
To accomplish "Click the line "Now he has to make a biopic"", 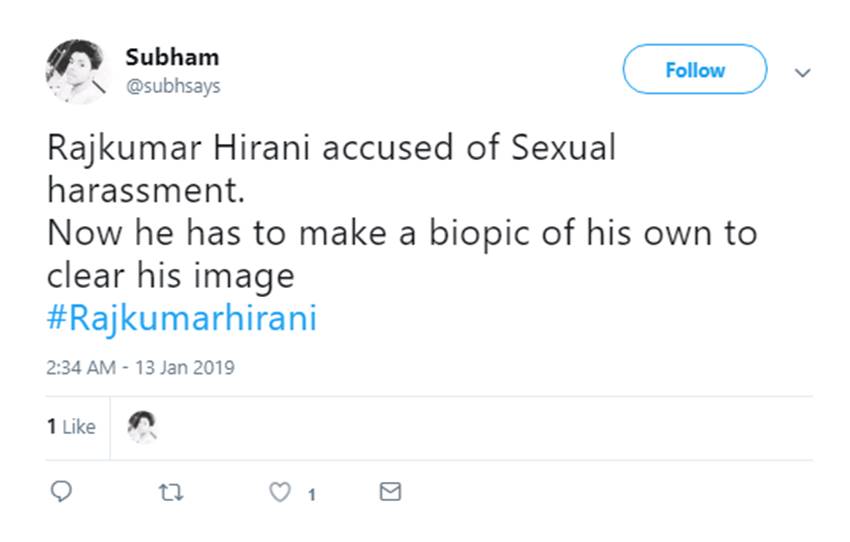I will 401,233.
